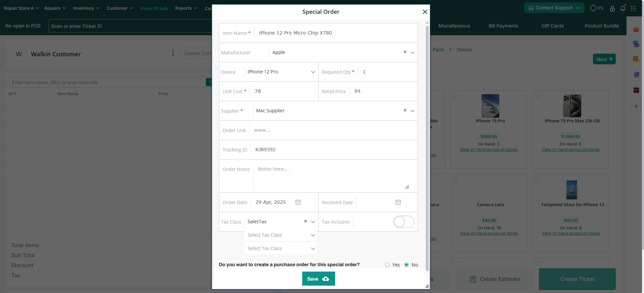Click the red basket sidebar icon
644x293 pixels.
click(x=636, y=29)
